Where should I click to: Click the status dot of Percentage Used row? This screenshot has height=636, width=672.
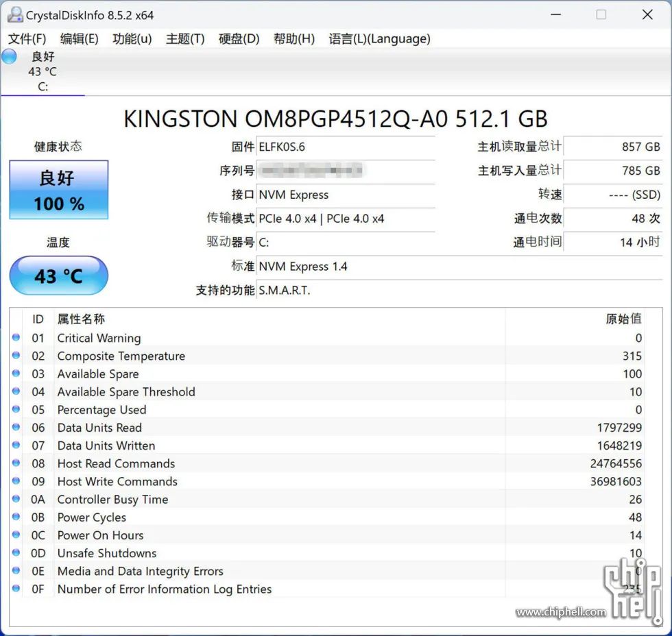(16, 409)
